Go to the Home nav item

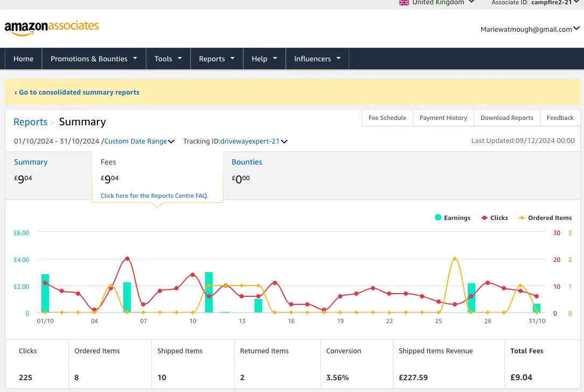(24, 59)
